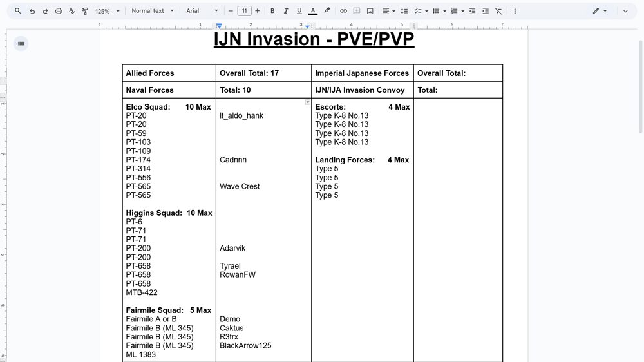
Task: Click the MTB-422 entry
Action: click(142, 292)
